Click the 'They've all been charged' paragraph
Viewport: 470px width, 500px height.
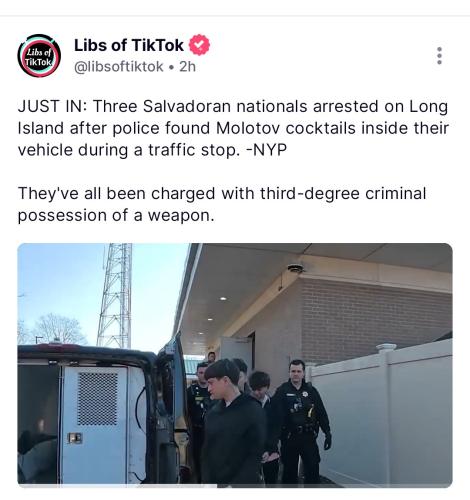click(x=222, y=204)
